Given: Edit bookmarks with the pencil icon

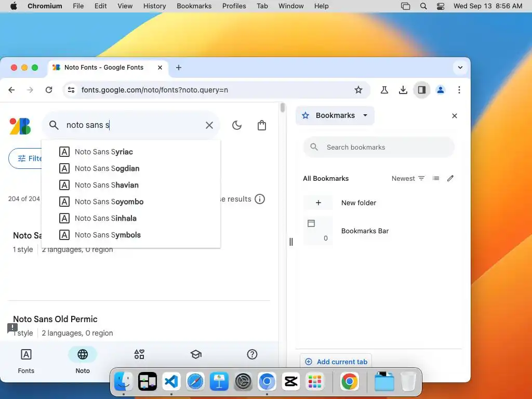Looking at the screenshot, I should (x=450, y=179).
